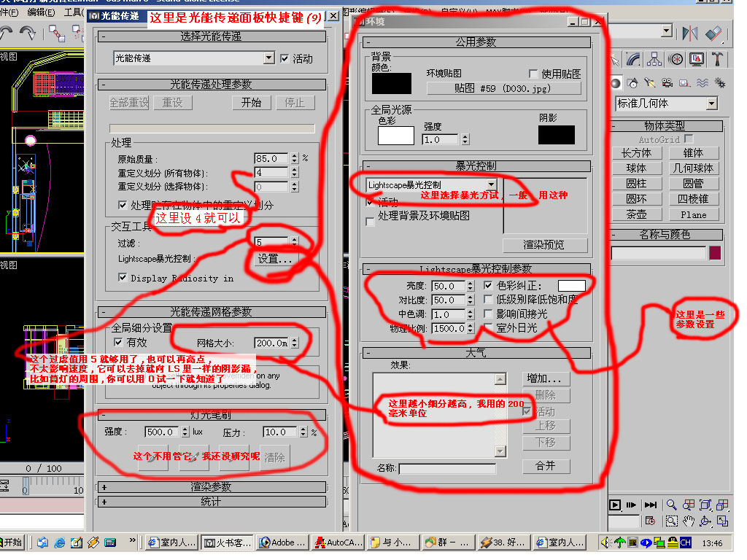The height and width of the screenshot is (560, 747).
Task: Open the Time Configuration icon
Action: 650,521
